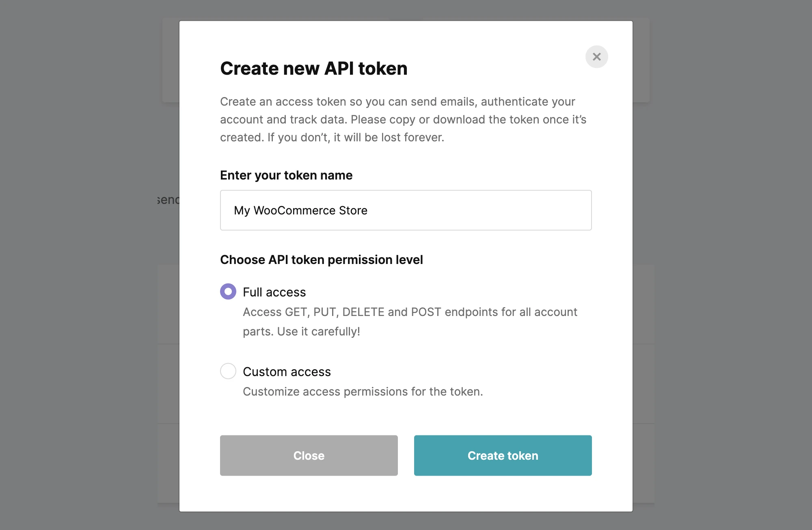Screen dimensions: 812x530
Task: Click the "Enter your token name" label
Action: pos(286,175)
